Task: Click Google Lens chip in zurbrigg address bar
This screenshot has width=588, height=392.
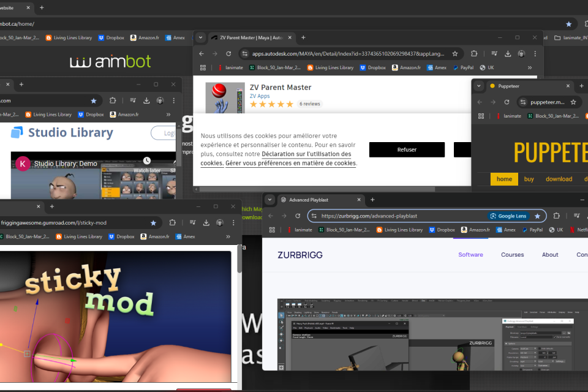Action: (510, 216)
